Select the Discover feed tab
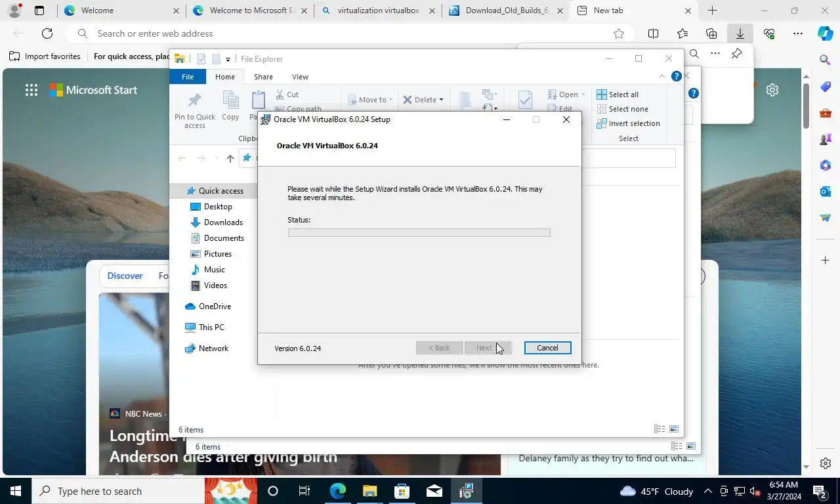The width and height of the screenshot is (840, 504). point(125,276)
